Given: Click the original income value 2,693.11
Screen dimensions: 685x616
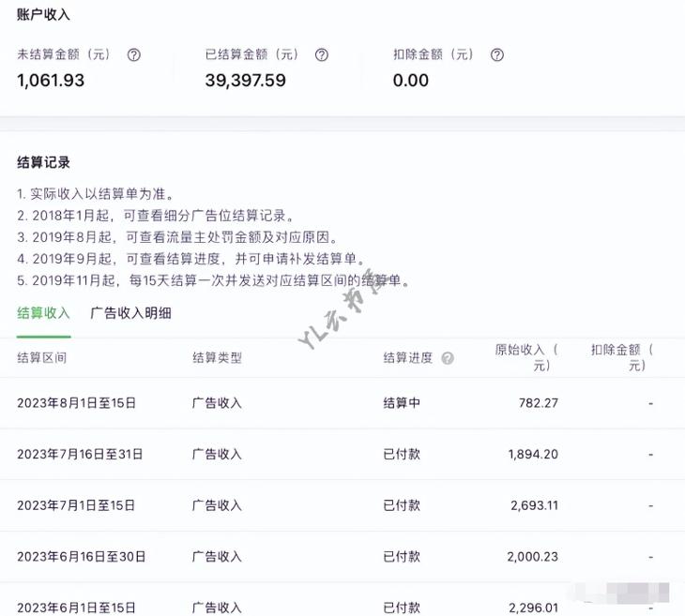Looking at the screenshot, I should click(534, 505).
